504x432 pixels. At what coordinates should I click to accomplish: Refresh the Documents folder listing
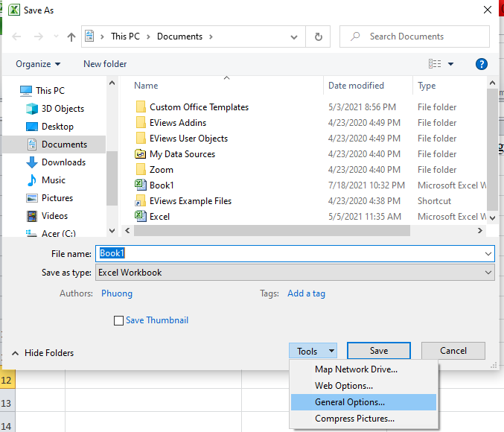(x=318, y=36)
